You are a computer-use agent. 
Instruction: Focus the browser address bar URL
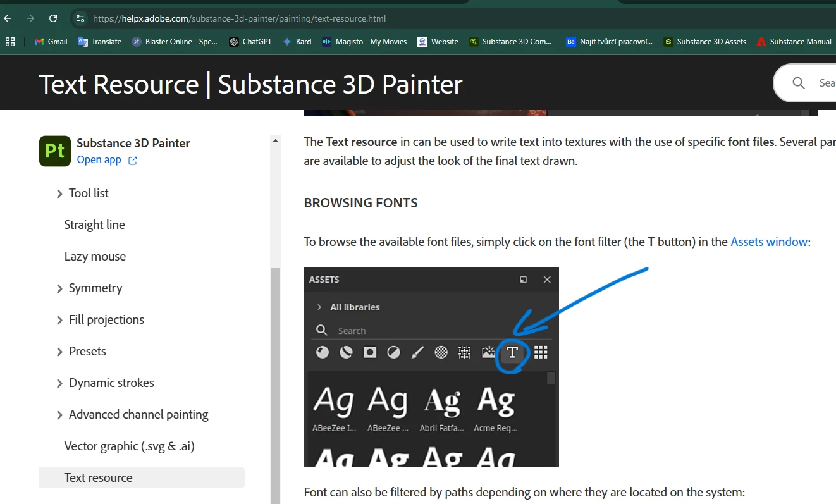click(x=239, y=18)
